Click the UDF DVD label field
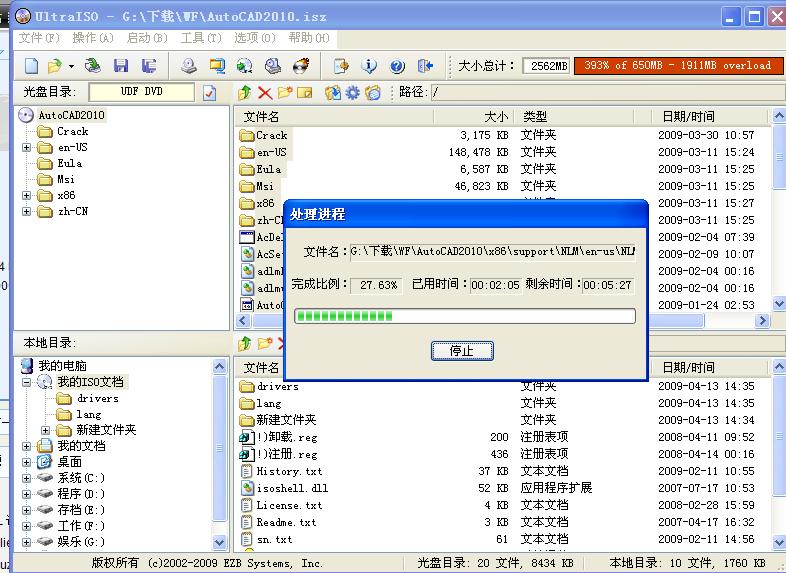 coord(141,92)
